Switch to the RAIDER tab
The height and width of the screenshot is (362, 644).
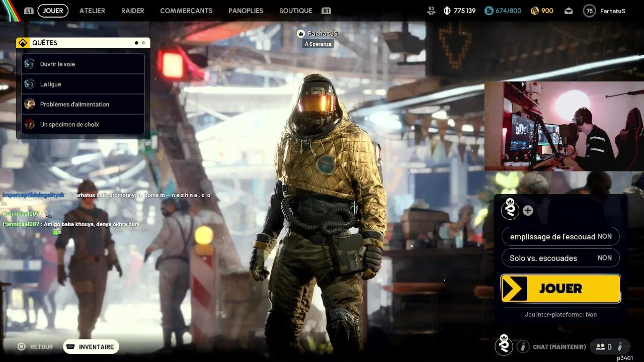pyautogui.click(x=132, y=11)
